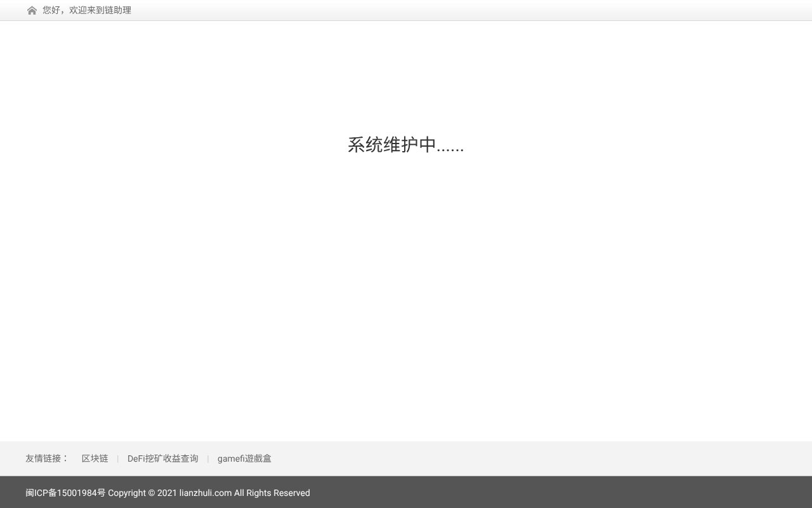Click the 友情链接 label in the footer

click(47, 458)
